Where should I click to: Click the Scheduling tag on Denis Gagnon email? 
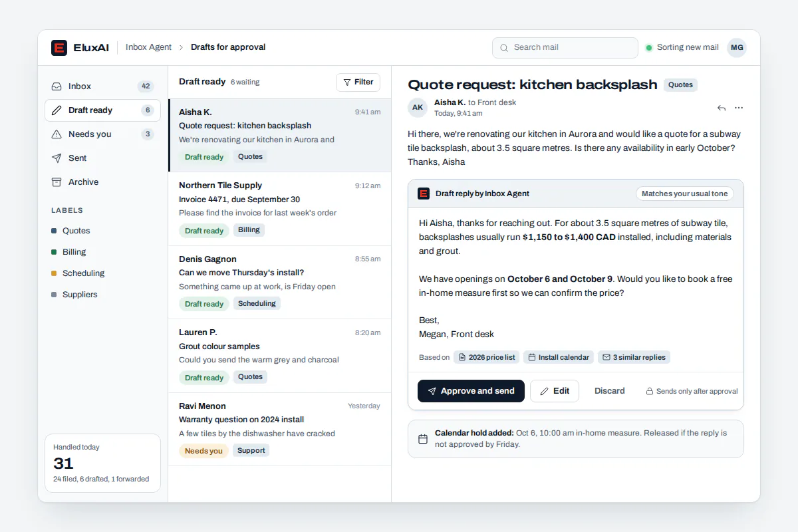257,303
